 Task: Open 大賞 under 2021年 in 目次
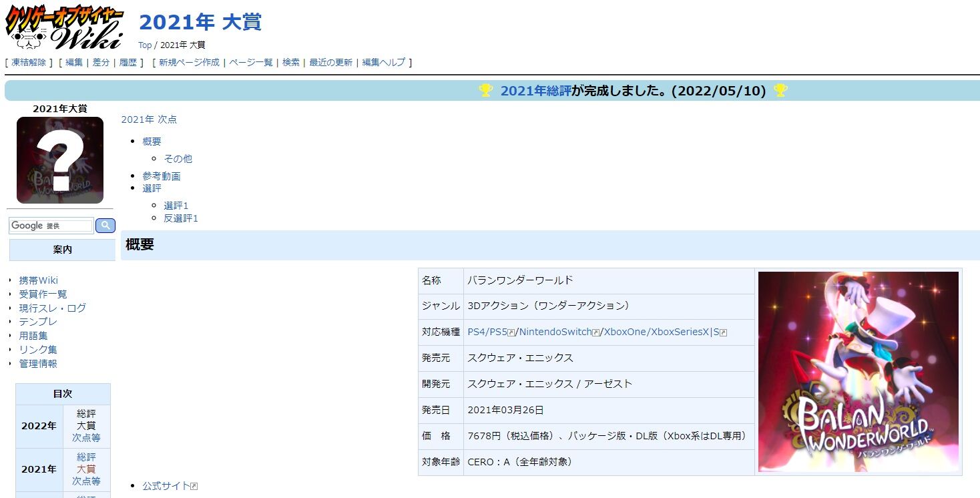point(86,469)
